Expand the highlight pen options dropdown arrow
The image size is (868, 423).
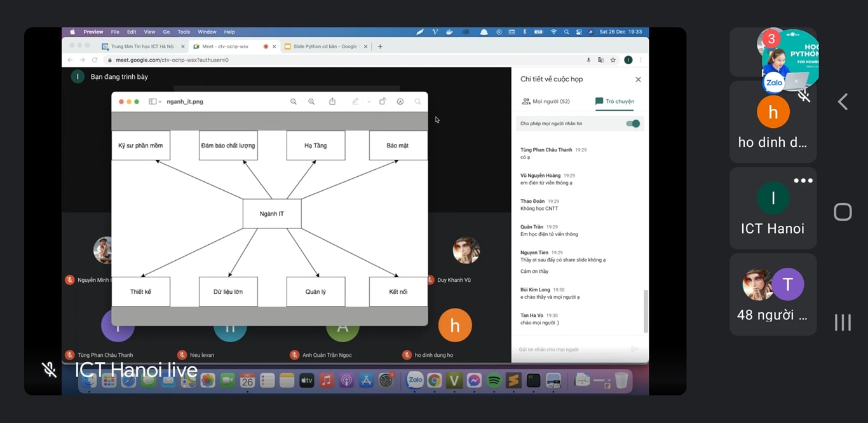369,102
